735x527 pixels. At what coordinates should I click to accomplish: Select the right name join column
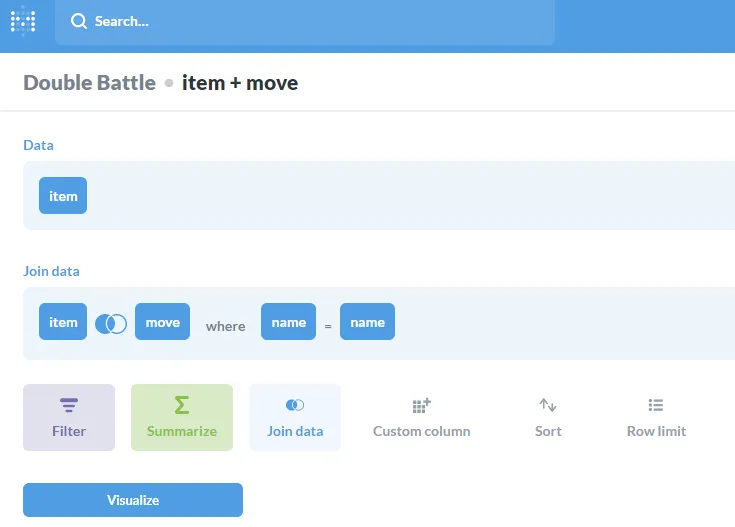coord(367,322)
